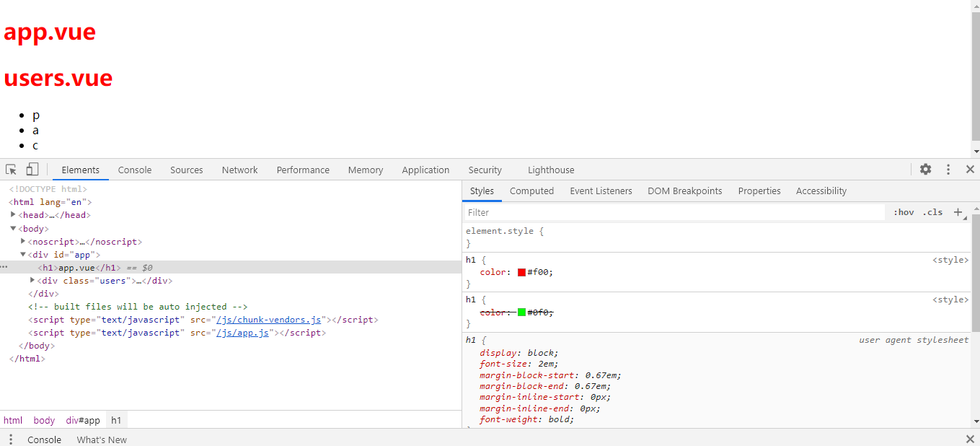Expand the div class users node
Screen dimensions: 980x446
coord(32,280)
